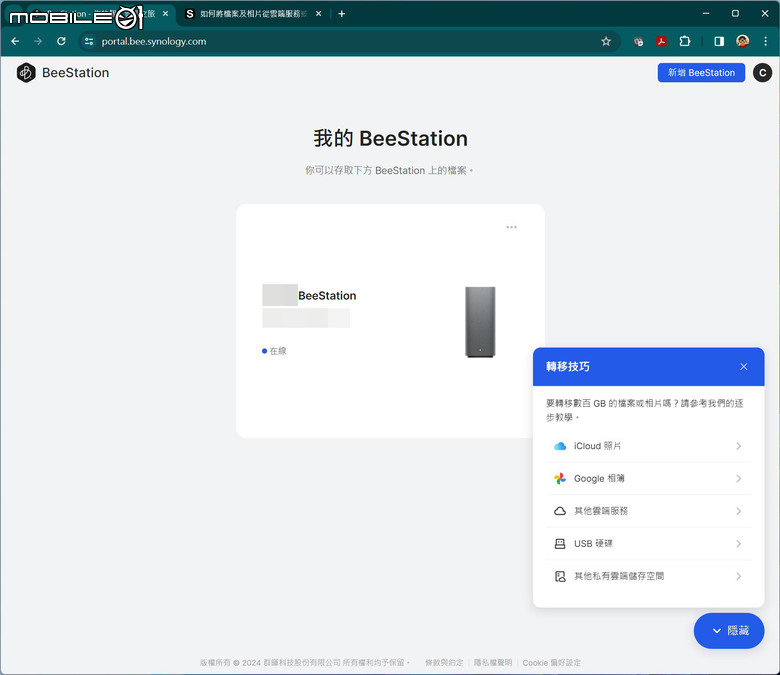Viewport: 780px width, 675px height.
Task: Open the iCloud 照片 tutorial
Action: (648, 446)
